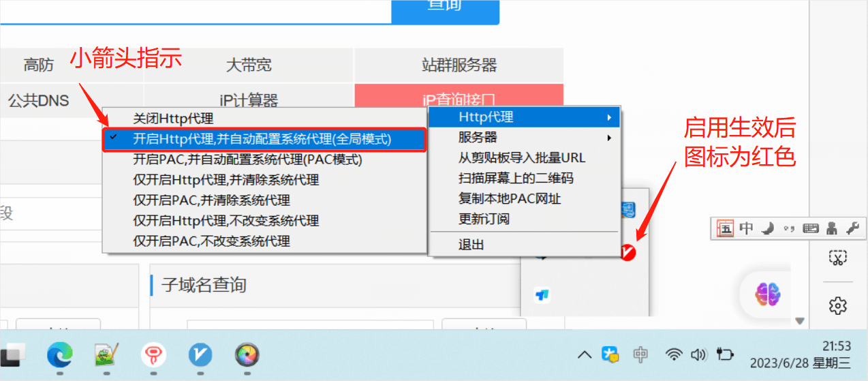Viewport: 868px width, 381px height.
Task: Open the blue V app on taskbar
Action: click(200, 354)
